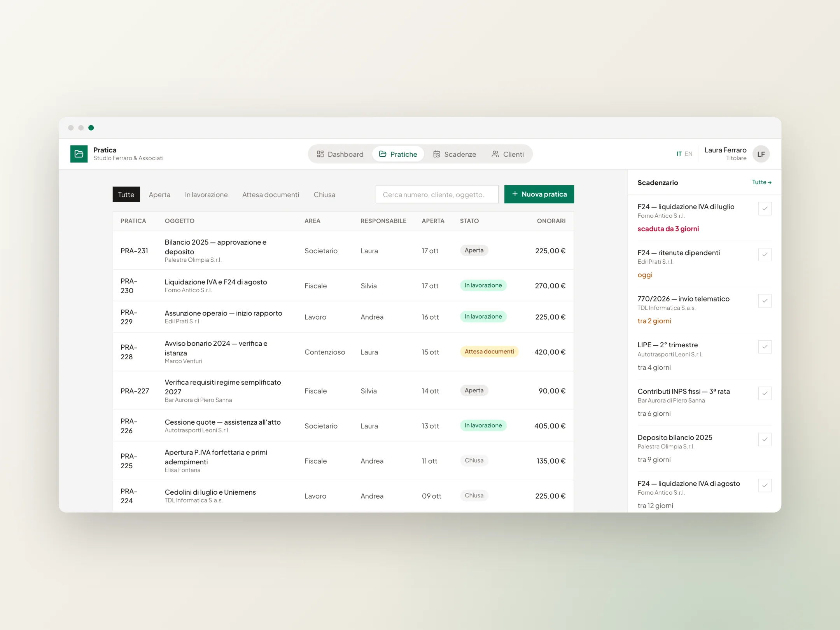The height and width of the screenshot is (630, 840).
Task: Open all deadlines via Tutte link
Action: (761, 182)
